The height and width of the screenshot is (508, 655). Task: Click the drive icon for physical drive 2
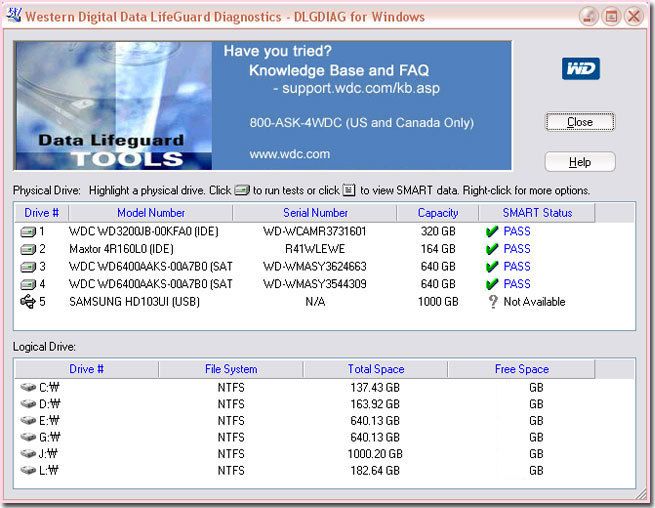coord(28,249)
